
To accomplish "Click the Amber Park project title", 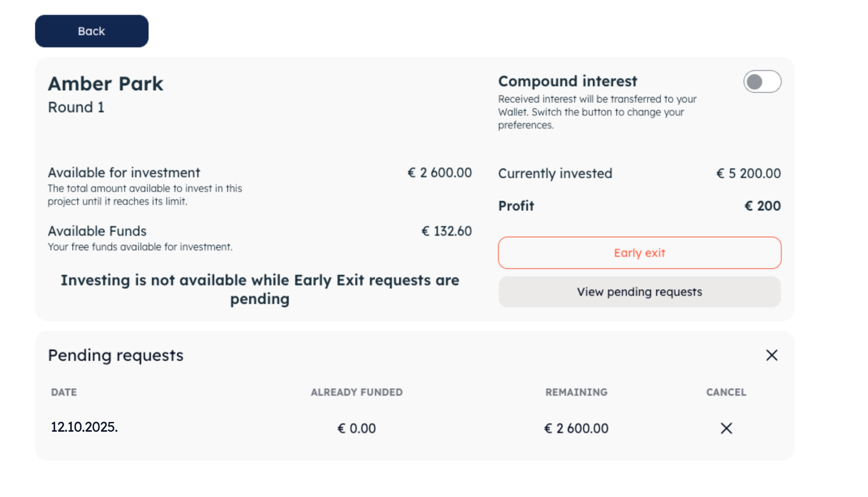I will click(x=105, y=84).
